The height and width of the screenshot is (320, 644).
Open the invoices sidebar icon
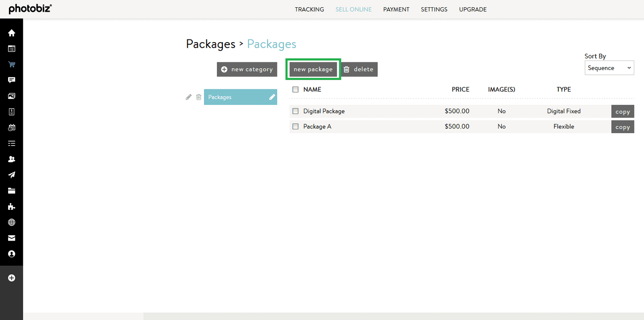point(12,112)
